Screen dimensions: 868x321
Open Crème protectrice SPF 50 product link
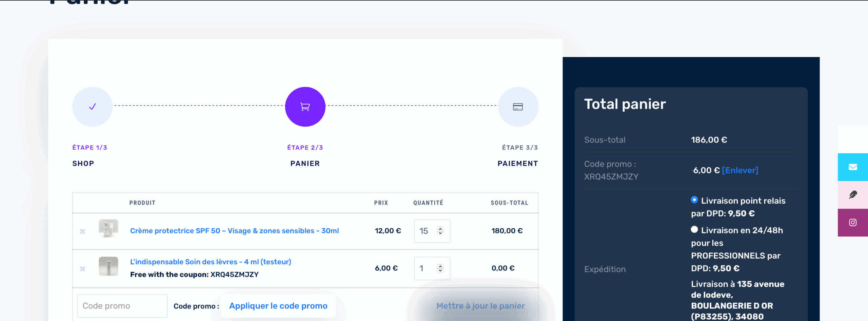click(x=234, y=231)
